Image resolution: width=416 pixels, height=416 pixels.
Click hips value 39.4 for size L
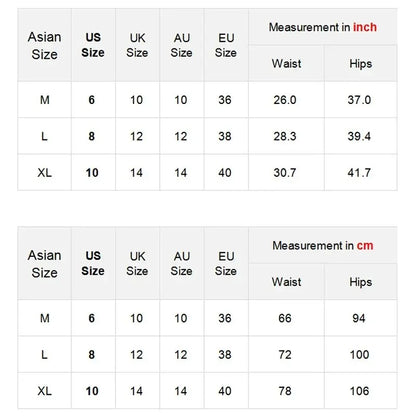coord(359,136)
